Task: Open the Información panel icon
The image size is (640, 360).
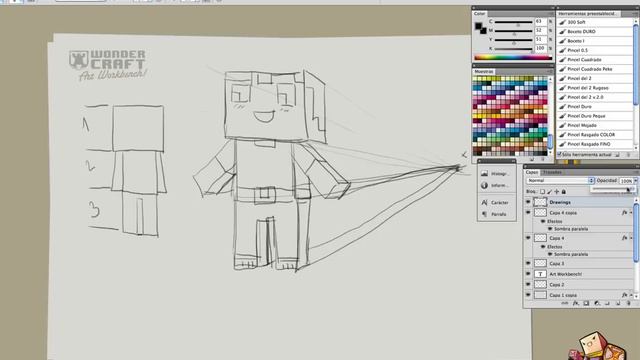Action: point(484,185)
